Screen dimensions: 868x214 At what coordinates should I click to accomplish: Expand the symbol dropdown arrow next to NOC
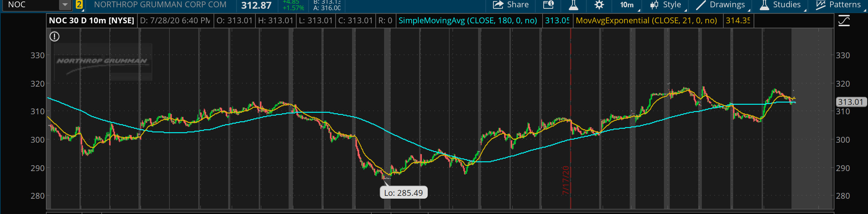[x=64, y=5]
